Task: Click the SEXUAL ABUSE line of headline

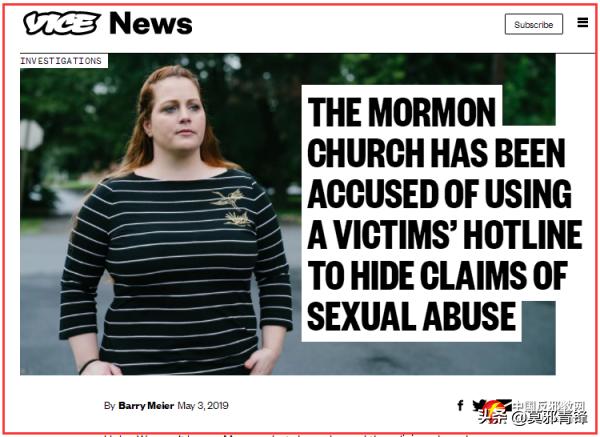Action: click(411, 316)
